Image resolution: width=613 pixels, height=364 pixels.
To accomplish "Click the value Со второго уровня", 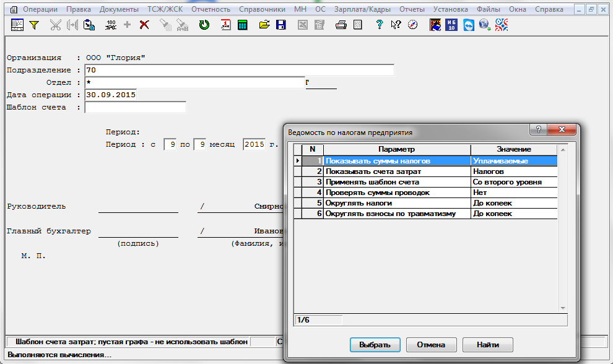I will point(507,182).
